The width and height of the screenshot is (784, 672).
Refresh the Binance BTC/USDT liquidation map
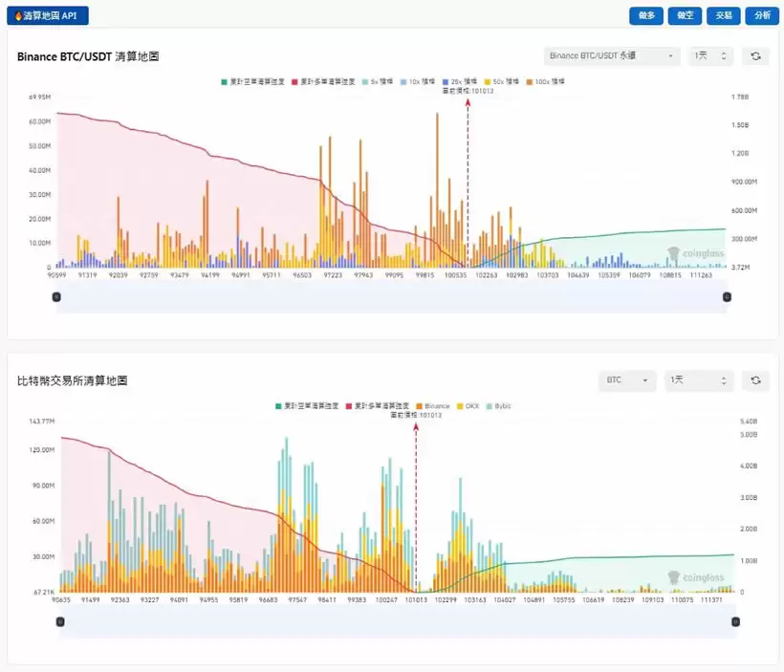pyautogui.click(x=755, y=56)
